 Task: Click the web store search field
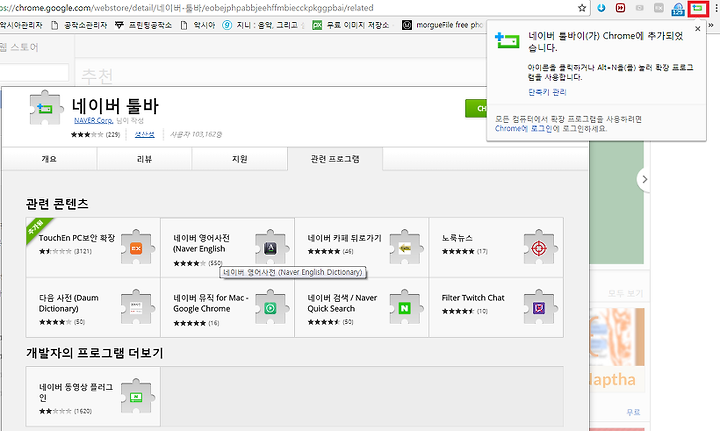click(x=34, y=73)
